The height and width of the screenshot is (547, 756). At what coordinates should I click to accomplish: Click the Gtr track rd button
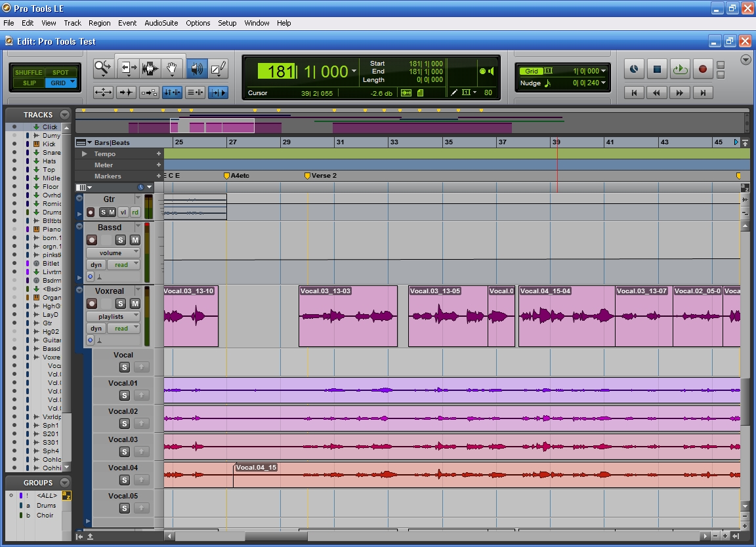tap(135, 212)
